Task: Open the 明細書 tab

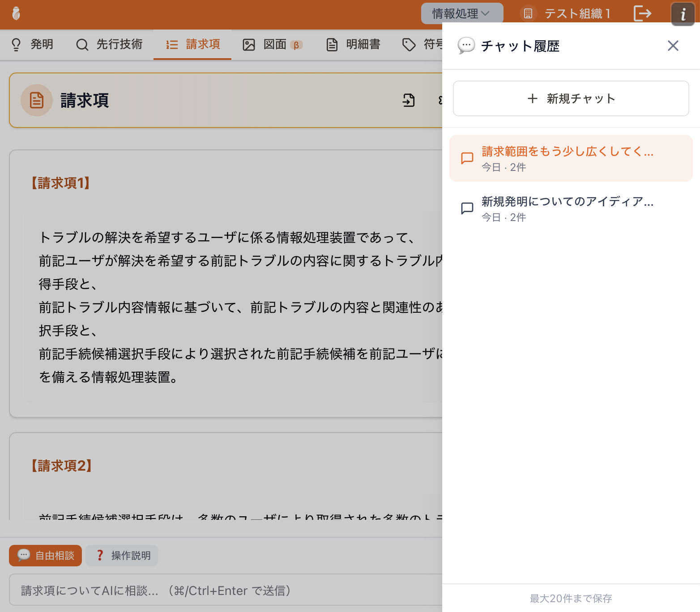Action: click(x=353, y=44)
